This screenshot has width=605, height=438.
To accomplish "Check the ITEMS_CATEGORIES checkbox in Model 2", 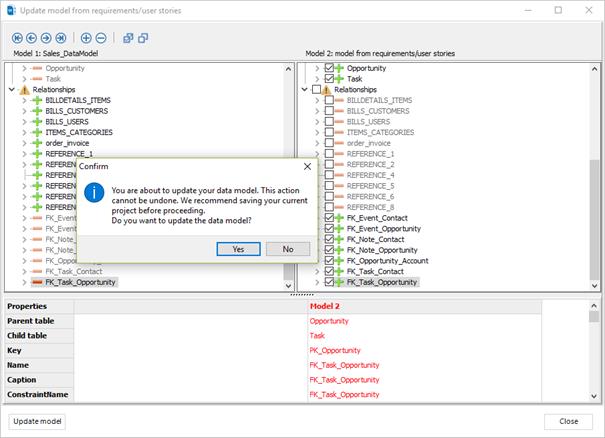I will point(329,132).
